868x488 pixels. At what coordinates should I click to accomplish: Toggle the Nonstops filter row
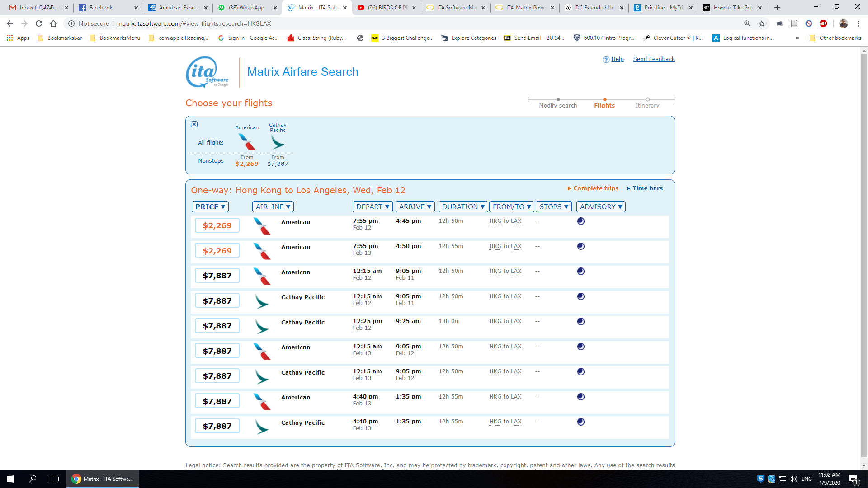tap(211, 160)
